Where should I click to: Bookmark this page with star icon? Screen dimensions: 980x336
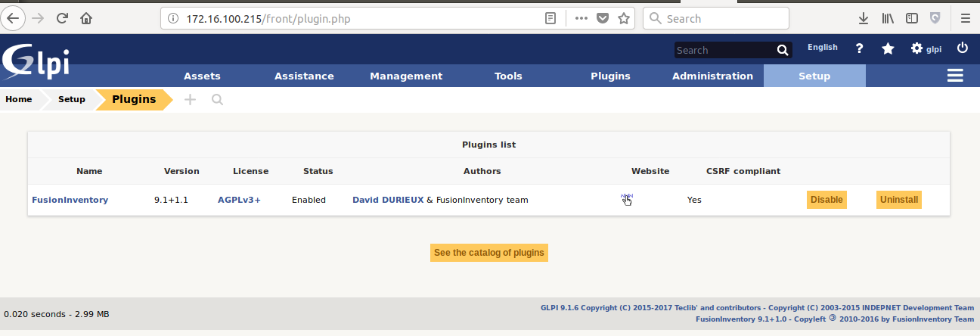(624, 18)
